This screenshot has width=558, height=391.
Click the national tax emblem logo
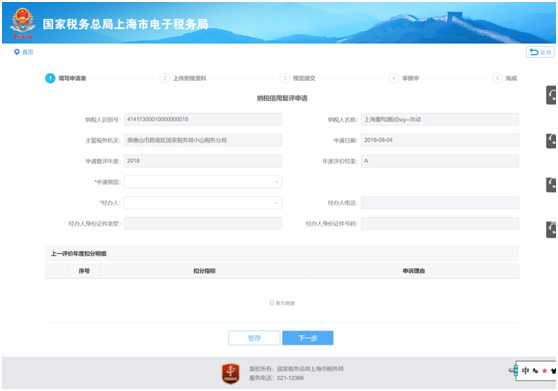[23, 23]
